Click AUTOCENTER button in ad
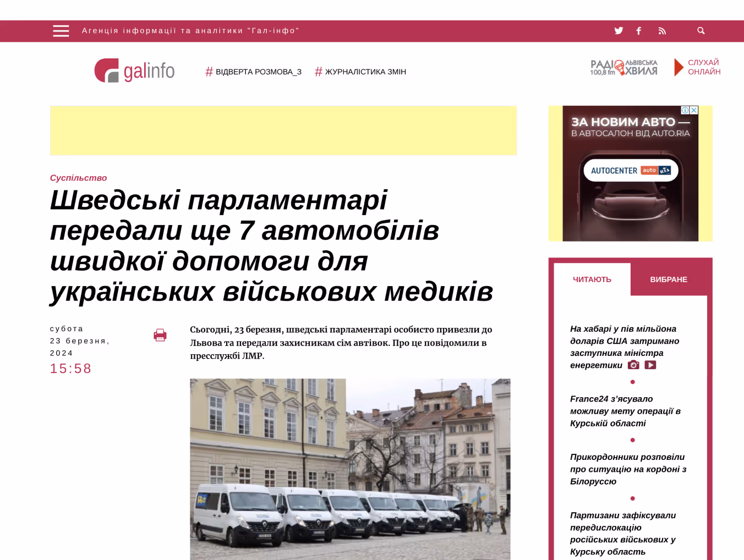Screen dimensions: 744x560 pyautogui.click(x=631, y=171)
